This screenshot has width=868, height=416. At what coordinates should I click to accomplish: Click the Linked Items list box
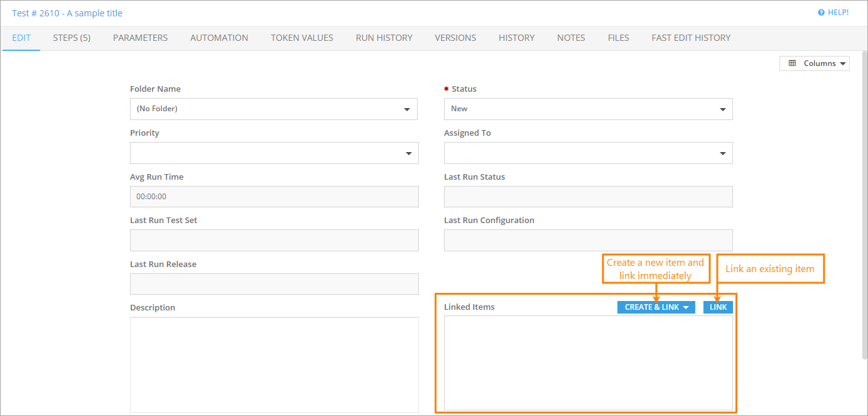(x=588, y=363)
